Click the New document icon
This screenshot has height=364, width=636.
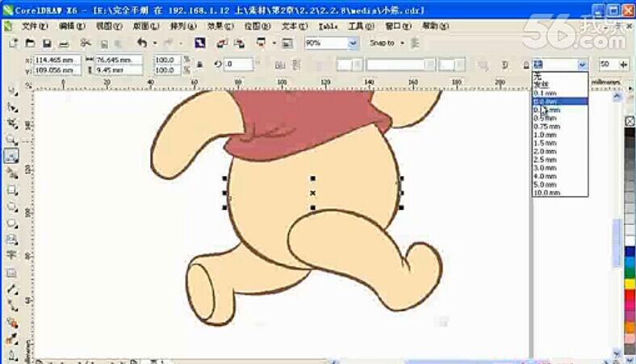(14, 43)
